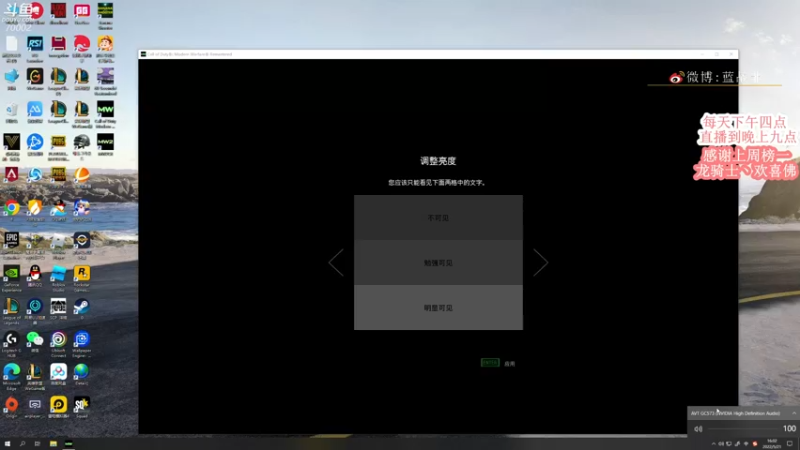Click the running game icon on taskbar
The width and height of the screenshot is (800, 450).
(68, 444)
